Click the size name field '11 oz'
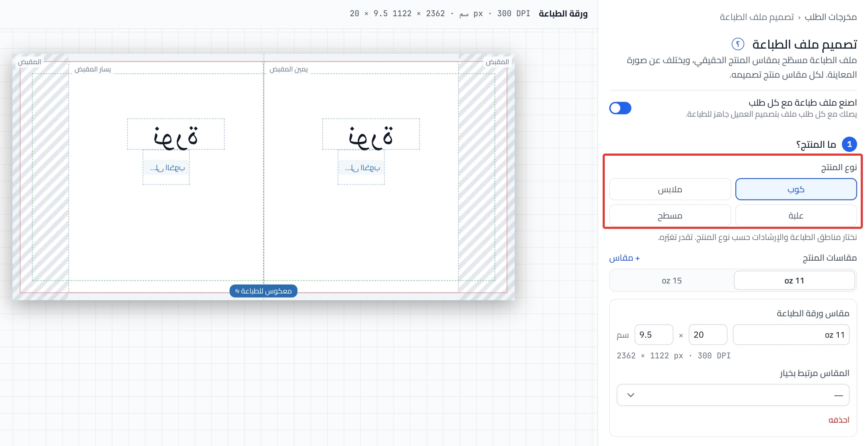The image size is (868, 446). [791, 334]
